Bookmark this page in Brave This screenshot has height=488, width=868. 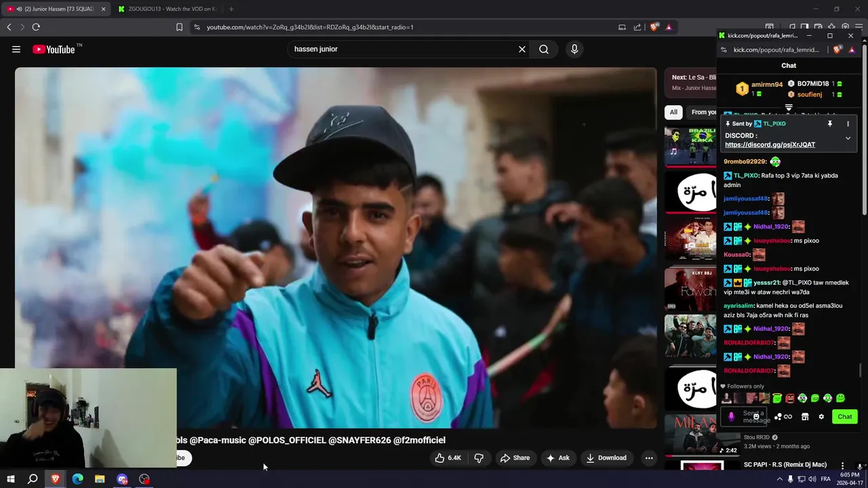coord(179,27)
